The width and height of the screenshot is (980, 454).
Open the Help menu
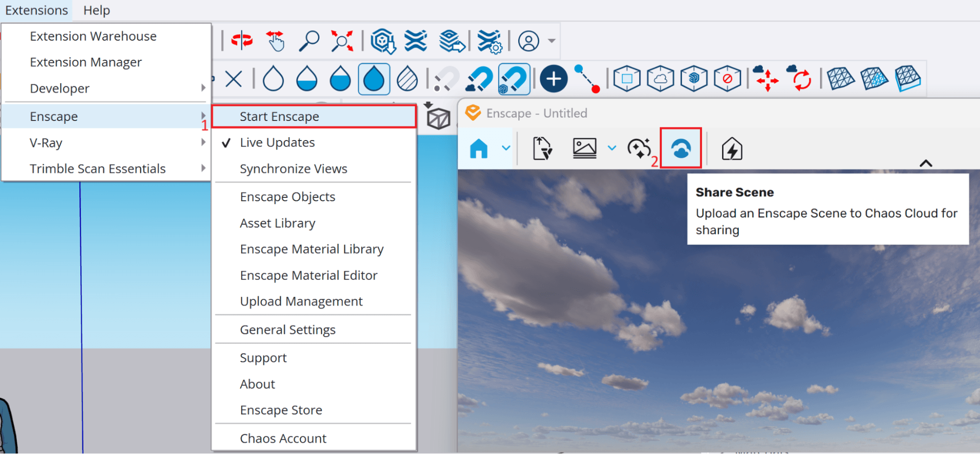96,10
